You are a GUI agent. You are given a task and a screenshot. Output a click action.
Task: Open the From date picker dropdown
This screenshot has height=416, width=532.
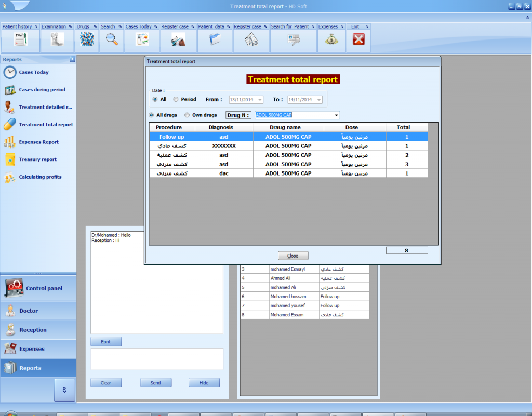point(260,100)
